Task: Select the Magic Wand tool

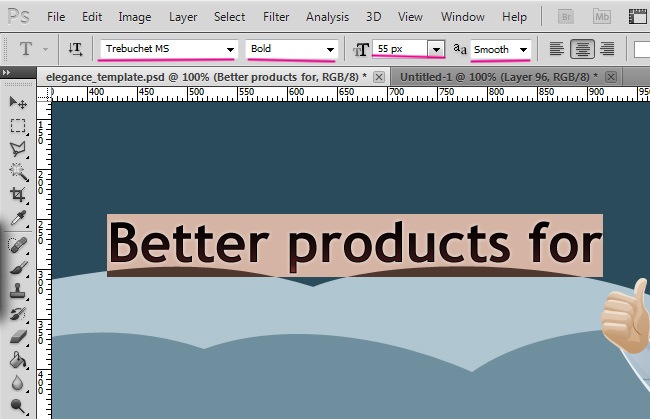Action: point(18,172)
